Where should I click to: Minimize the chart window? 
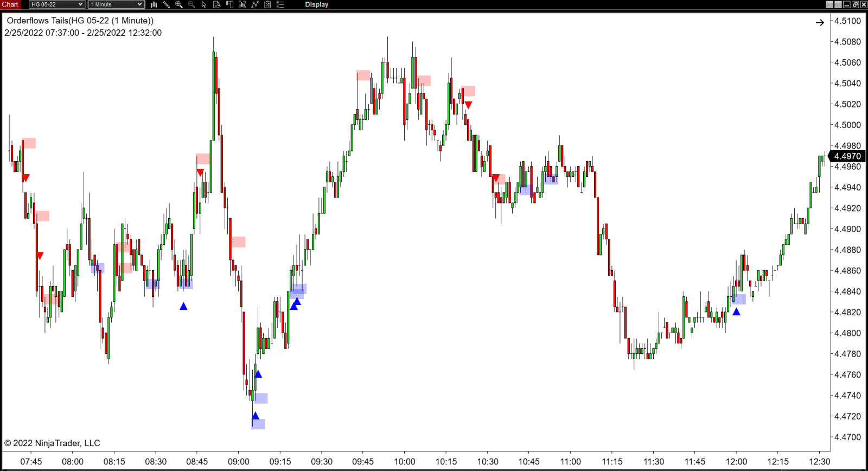[x=847, y=4]
